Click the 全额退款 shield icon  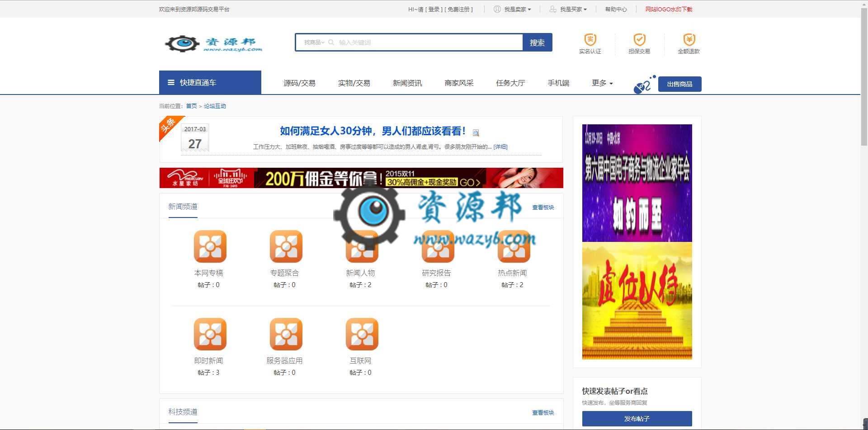[x=689, y=39]
